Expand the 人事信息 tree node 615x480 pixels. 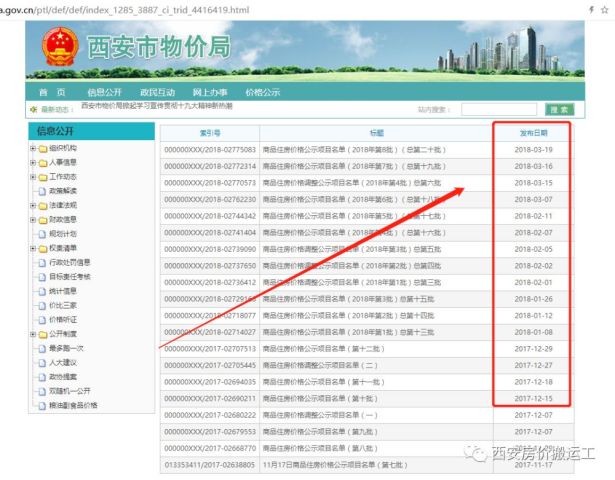tap(33, 163)
